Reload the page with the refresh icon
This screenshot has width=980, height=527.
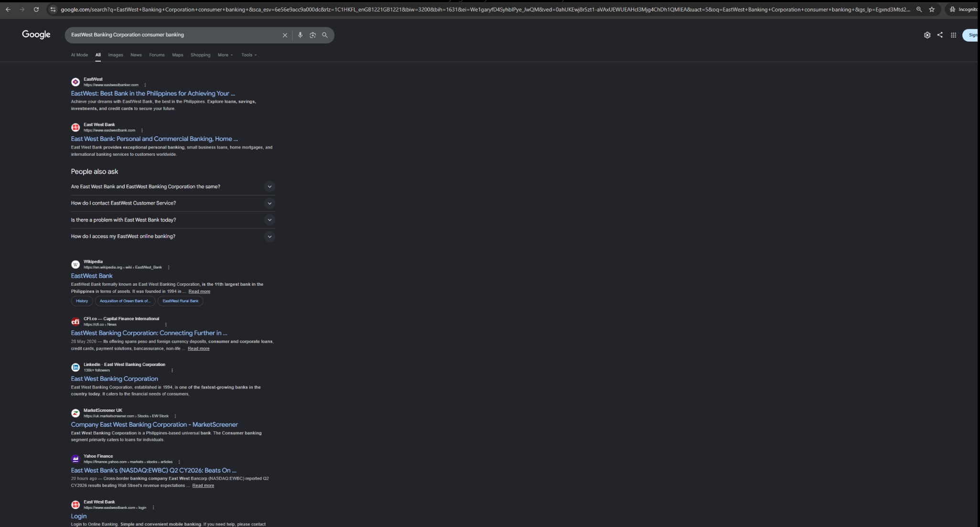point(36,9)
